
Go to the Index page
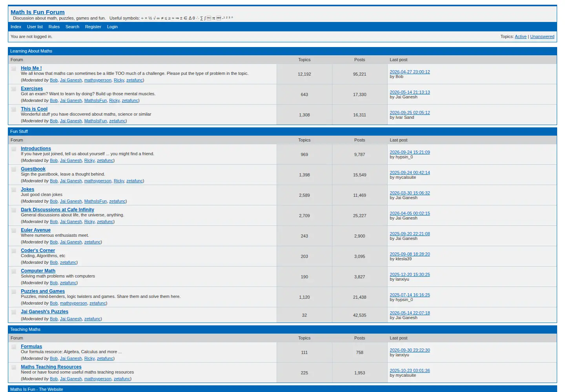(16, 27)
